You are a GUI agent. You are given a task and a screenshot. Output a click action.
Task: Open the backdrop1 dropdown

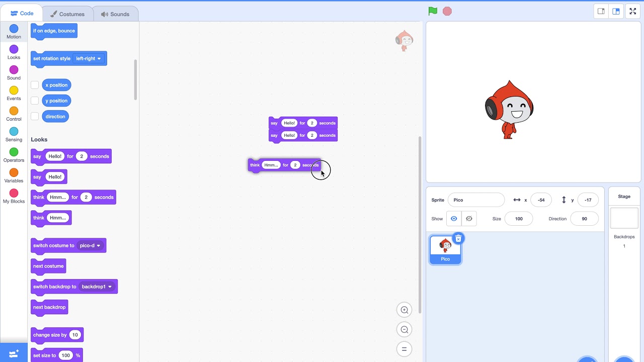point(98,287)
